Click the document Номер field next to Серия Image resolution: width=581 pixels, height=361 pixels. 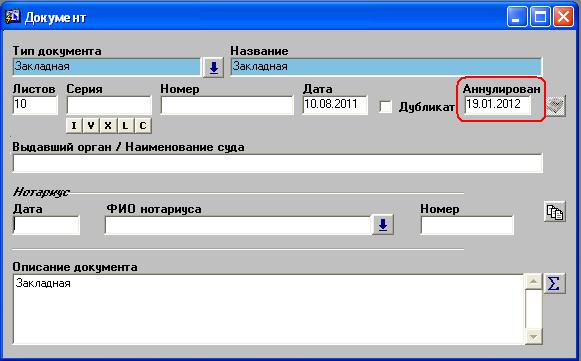click(227, 105)
